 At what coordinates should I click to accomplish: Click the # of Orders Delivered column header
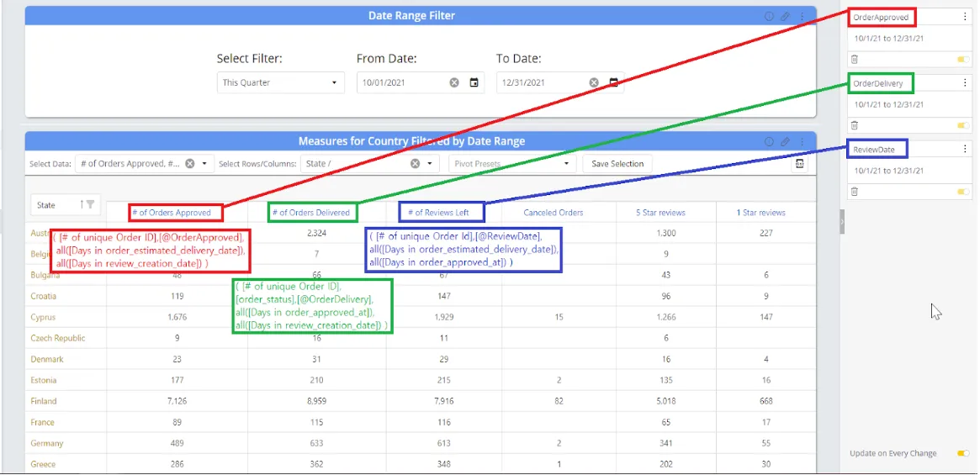tap(311, 213)
